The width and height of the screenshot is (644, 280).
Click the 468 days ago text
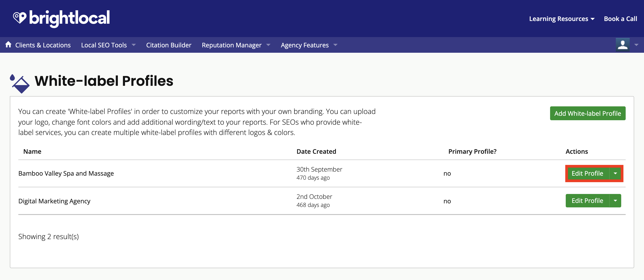pos(313,205)
